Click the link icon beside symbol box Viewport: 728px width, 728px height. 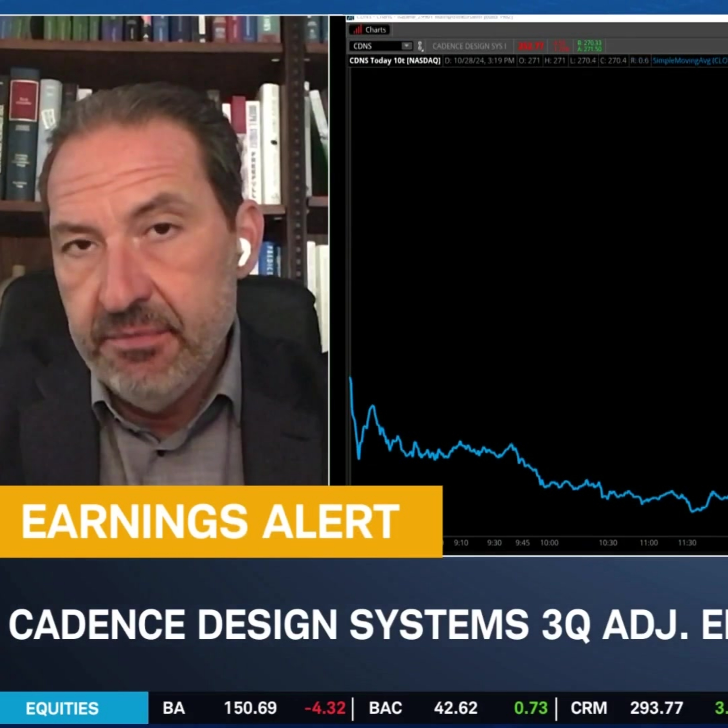coord(420,46)
